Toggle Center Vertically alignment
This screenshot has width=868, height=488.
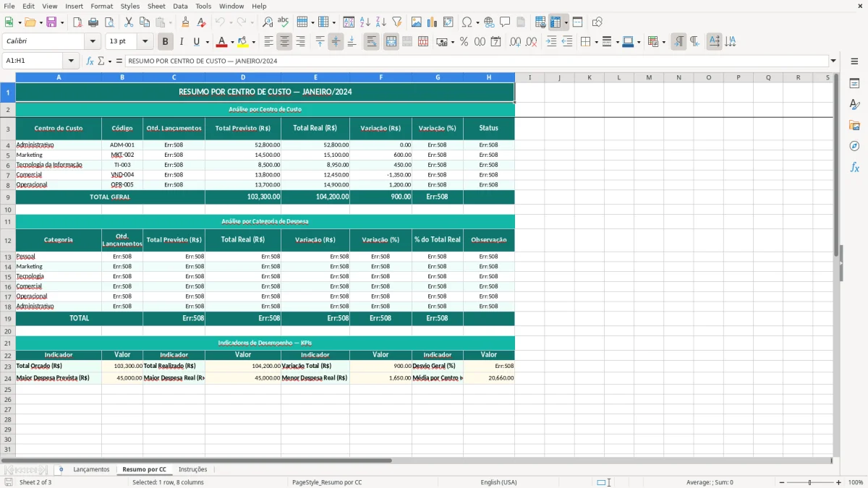(x=336, y=42)
